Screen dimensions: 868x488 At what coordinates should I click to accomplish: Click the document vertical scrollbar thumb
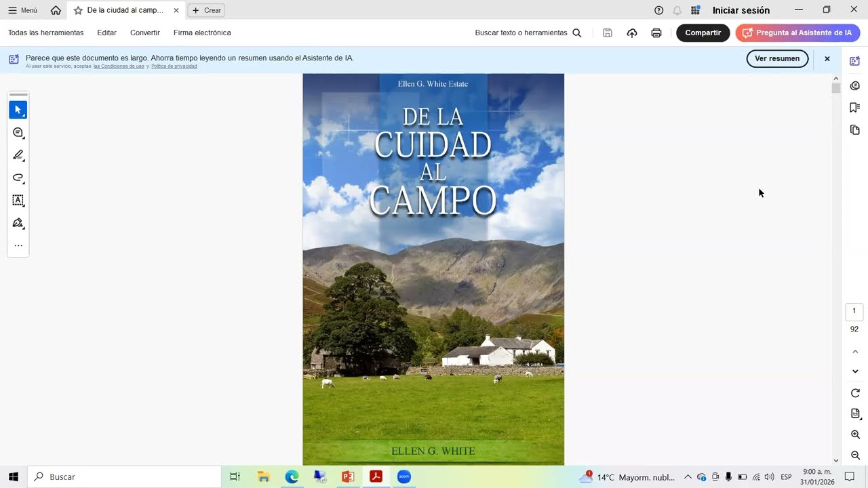835,88
